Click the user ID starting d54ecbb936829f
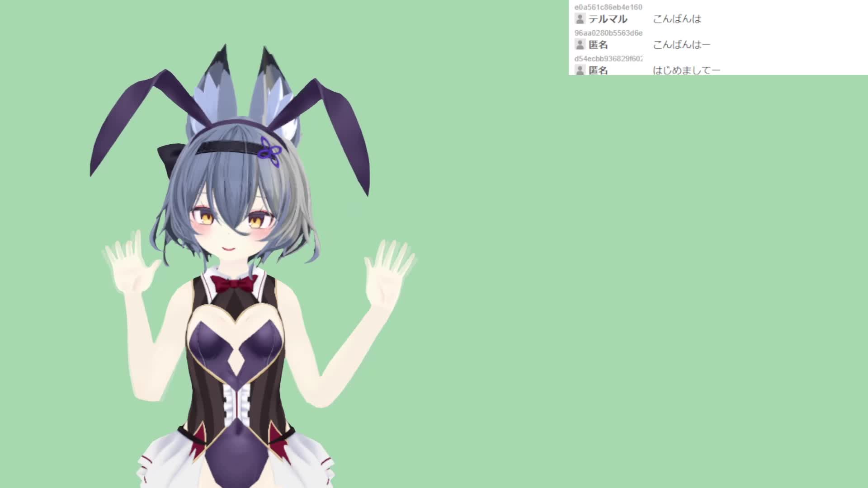Screen dimensions: 868x488 608,59
